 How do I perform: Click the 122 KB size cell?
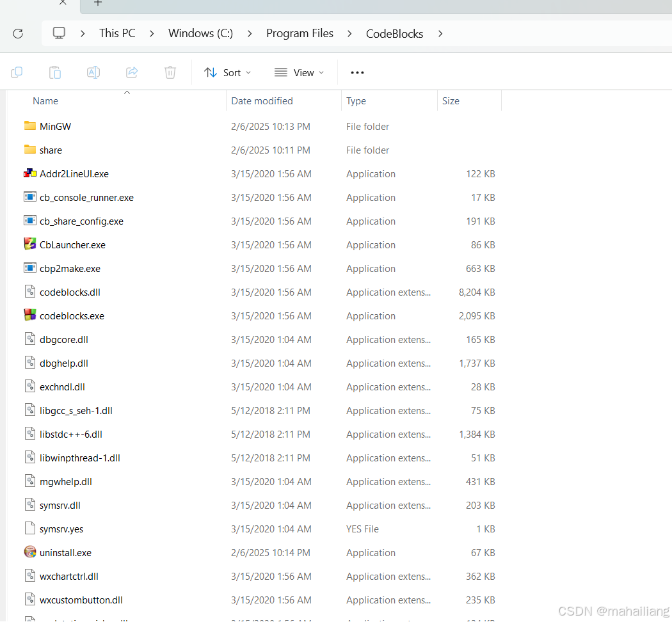(481, 174)
